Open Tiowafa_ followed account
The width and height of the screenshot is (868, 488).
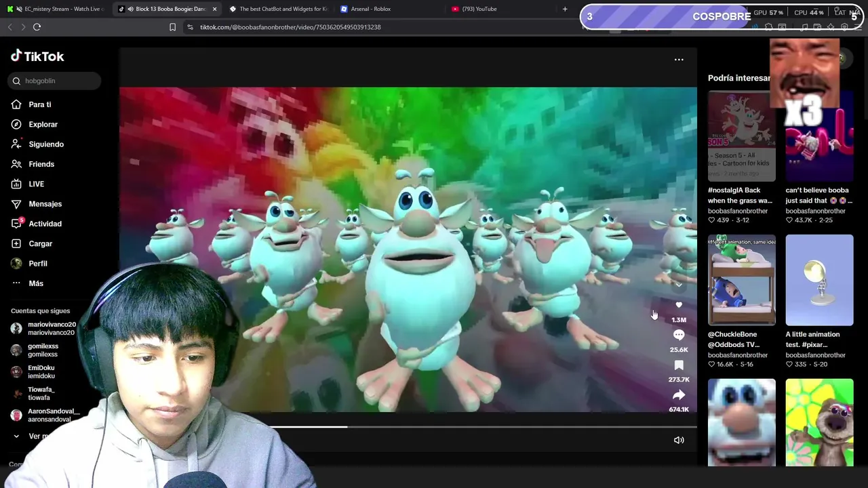34,394
